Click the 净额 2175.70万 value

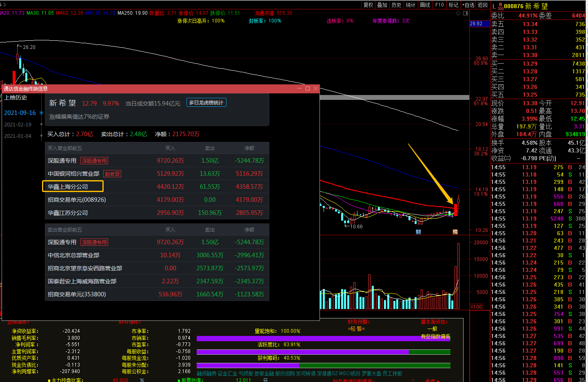[x=186, y=134]
